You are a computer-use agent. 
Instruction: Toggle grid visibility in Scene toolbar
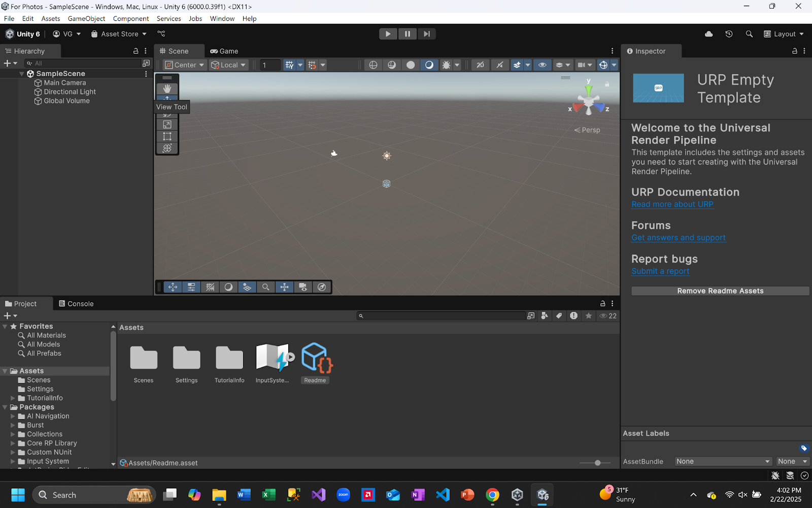click(290, 65)
